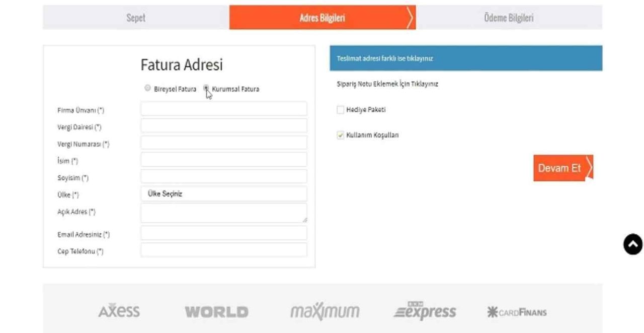Viewport: 644px width, 333px height.
Task: Click the Açık Adres text area
Action: [x=224, y=213]
